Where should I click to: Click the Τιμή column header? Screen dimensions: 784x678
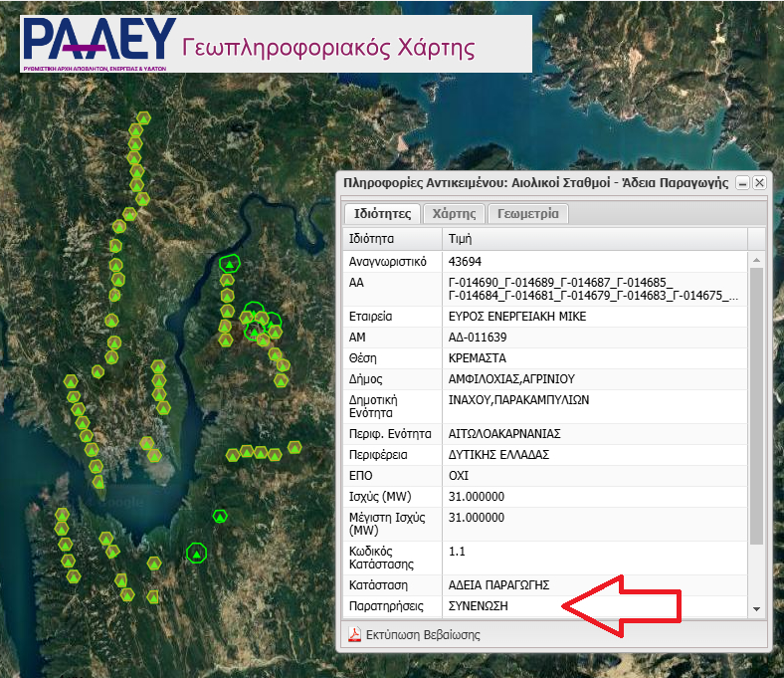click(594, 239)
